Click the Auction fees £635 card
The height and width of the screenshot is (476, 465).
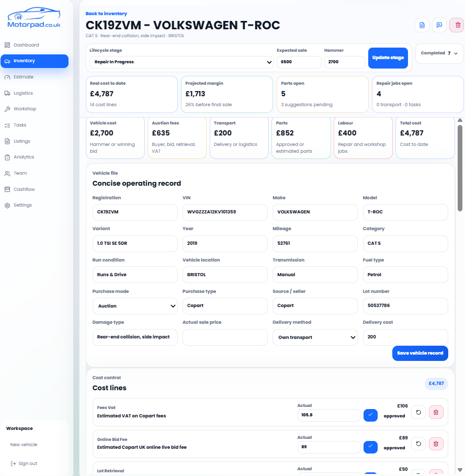click(177, 138)
